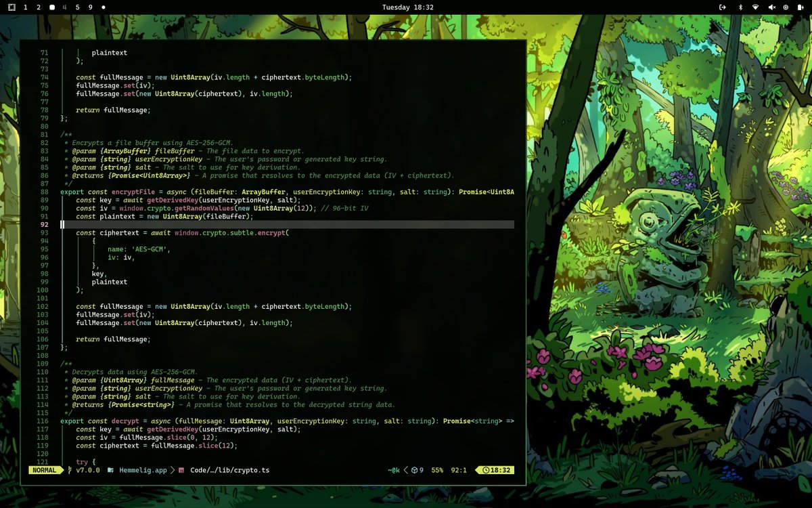The image size is (812, 508).
Task: Click the NORMAL mode indicator in statusline
Action: click(x=45, y=470)
